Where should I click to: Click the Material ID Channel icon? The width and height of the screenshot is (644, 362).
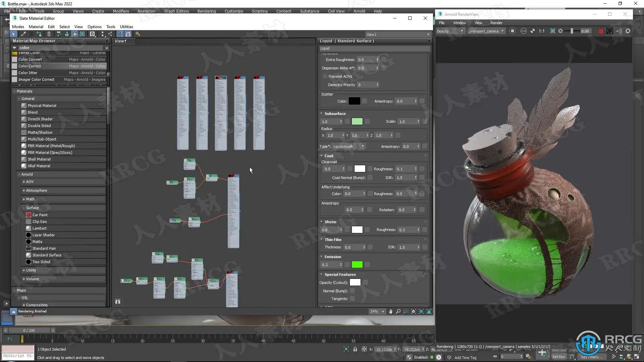point(93,34)
